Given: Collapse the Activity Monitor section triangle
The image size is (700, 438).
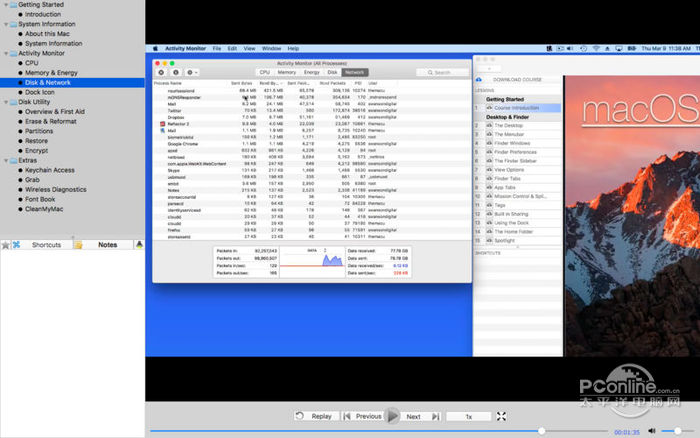Looking at the screenshot, I should (x=6, y=53).
